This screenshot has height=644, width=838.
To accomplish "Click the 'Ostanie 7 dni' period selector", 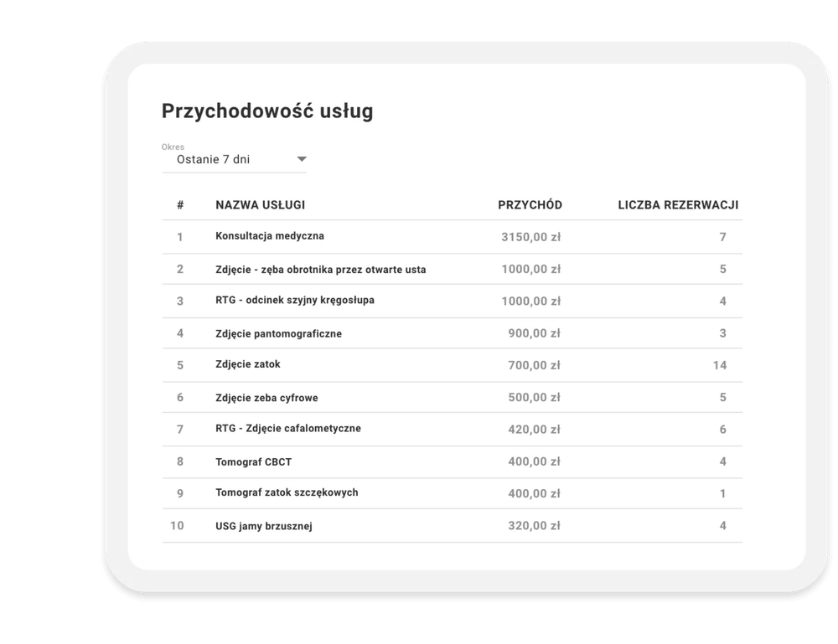I will pos(214,159).
